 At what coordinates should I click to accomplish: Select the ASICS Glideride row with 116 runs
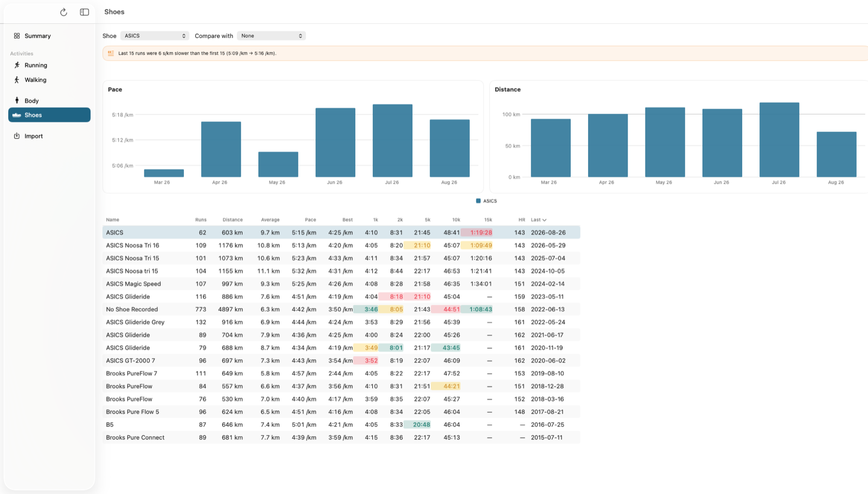pos(341,297)
